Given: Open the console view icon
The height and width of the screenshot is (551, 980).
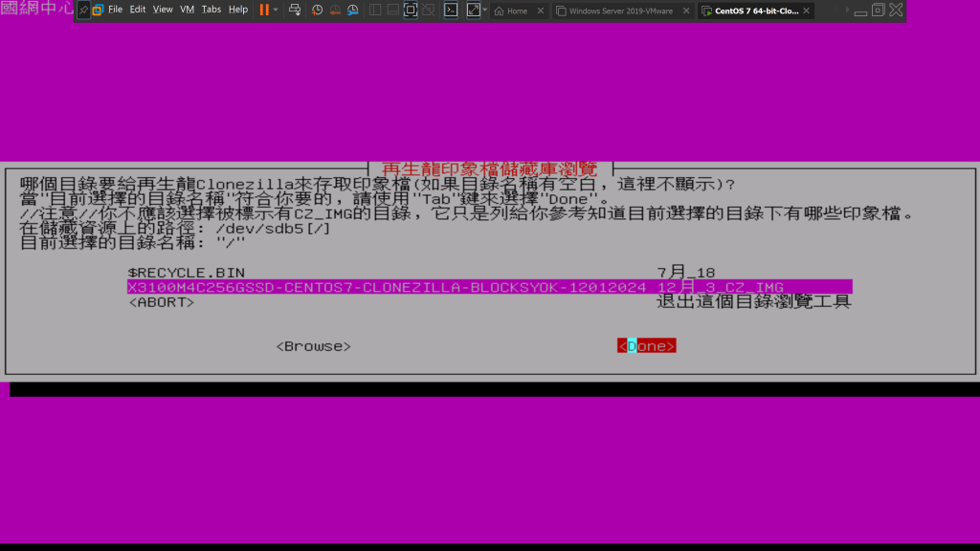Looking at the screenshot, I should pyautogui.click(x=451, y=10).
